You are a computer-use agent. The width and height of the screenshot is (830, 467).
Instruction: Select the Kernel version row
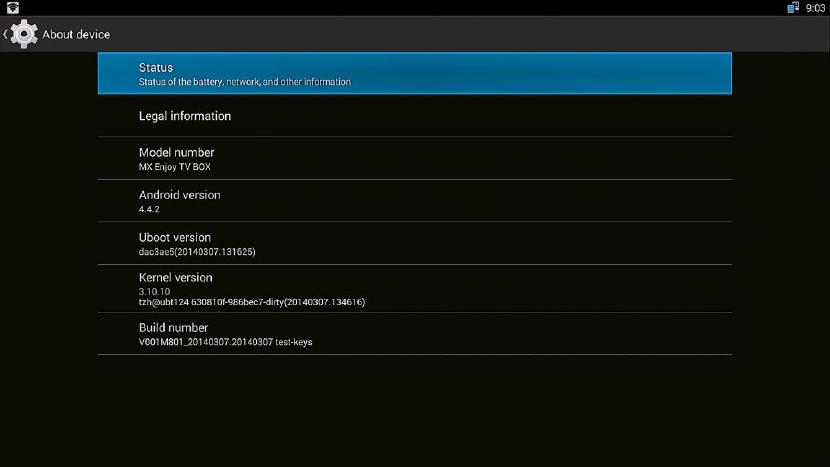pyautogui.click(x=414, y=289)
